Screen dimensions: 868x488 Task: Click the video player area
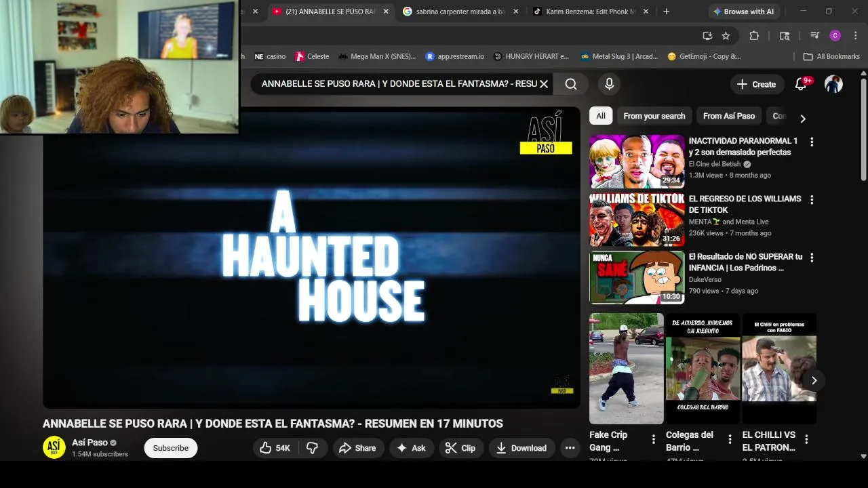click(x=311, y=258)
